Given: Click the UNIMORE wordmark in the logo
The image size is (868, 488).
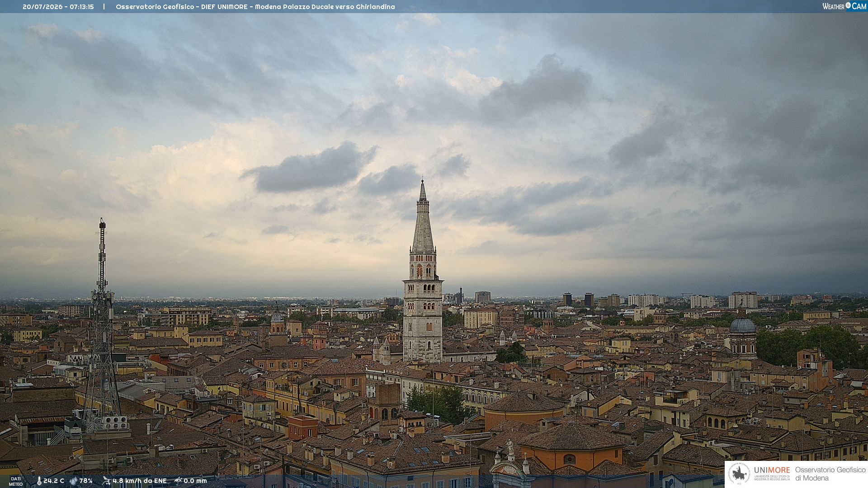Looking at the screenshot, I should tap(772, 470).
